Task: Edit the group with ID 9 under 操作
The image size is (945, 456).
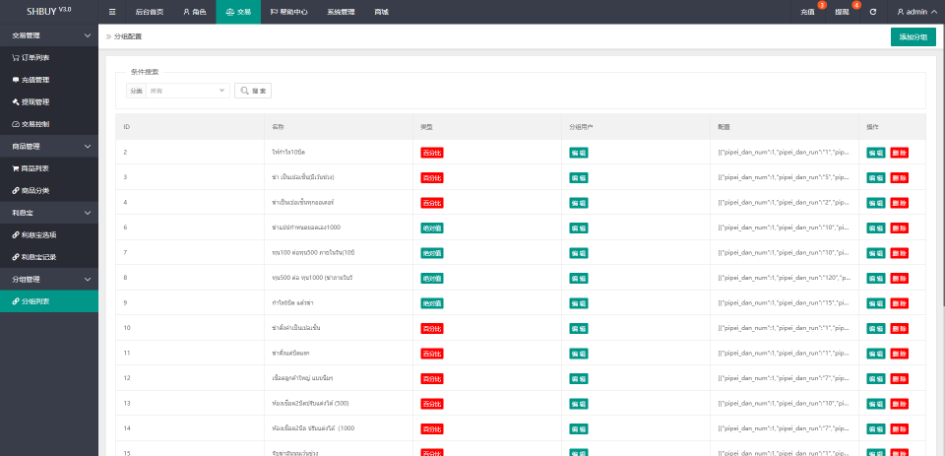Action: [x=876, y=303]
